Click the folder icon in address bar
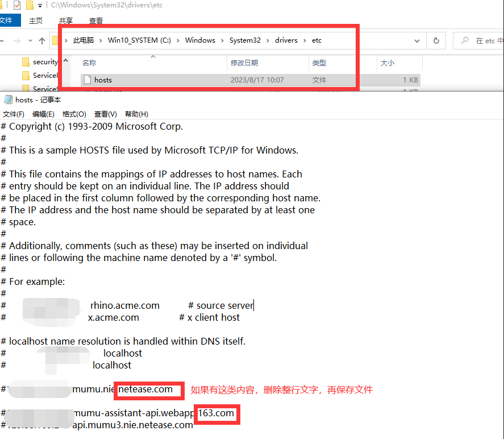 tap(55, 40)
